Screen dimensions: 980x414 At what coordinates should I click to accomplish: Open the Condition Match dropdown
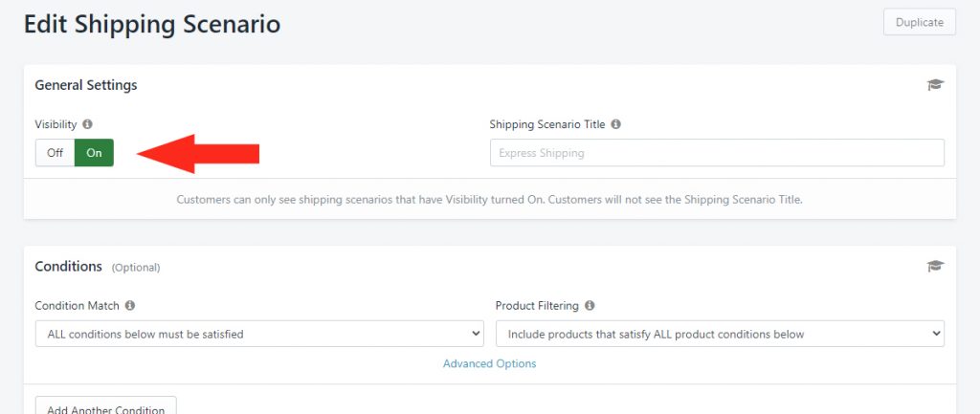[x=259, y=334]
